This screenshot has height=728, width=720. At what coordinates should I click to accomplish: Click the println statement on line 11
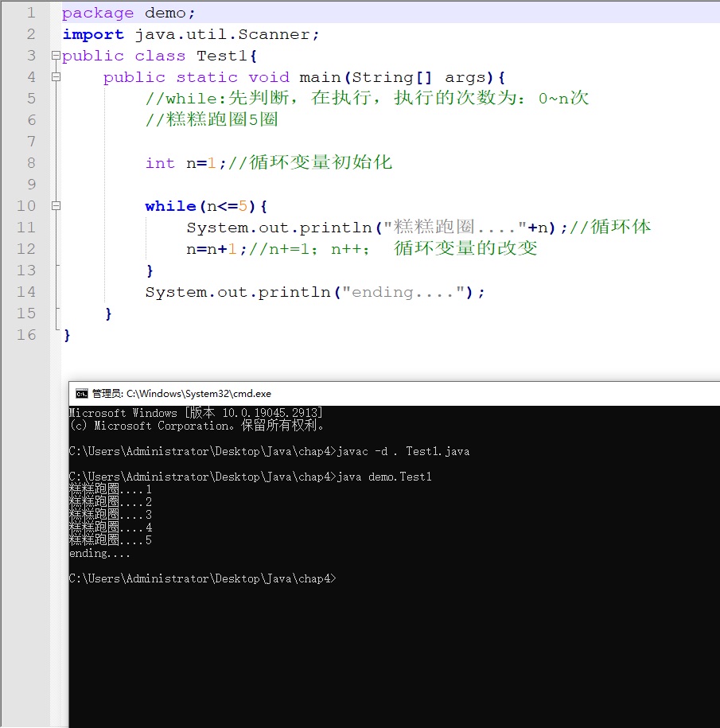(x=376, y=227)
